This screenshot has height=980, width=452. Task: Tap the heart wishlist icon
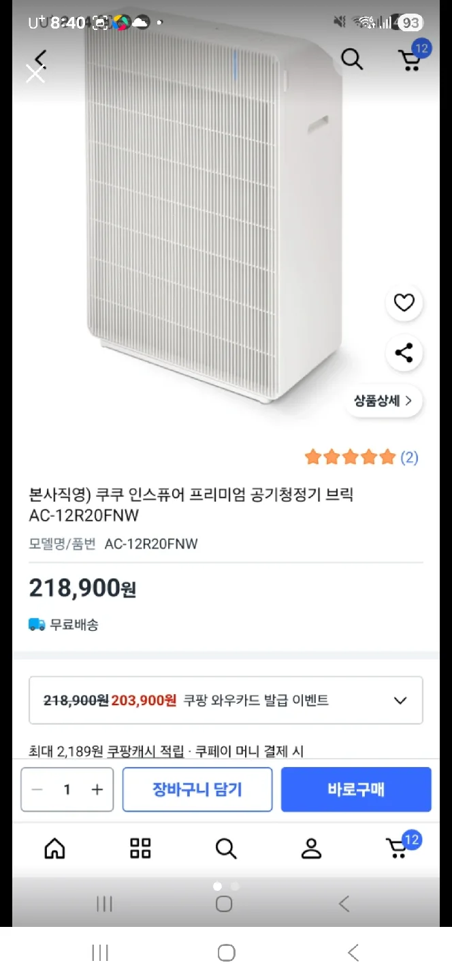pos(404,303)
